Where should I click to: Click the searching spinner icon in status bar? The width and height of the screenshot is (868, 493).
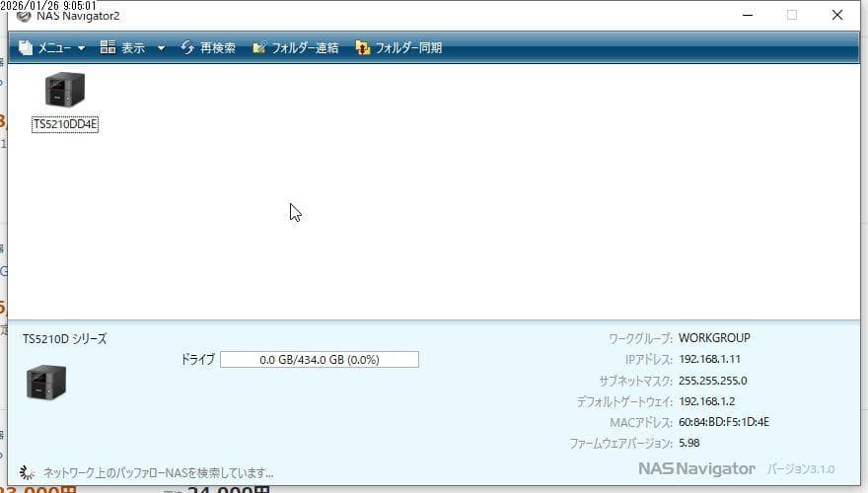click(x=27, y=472)
